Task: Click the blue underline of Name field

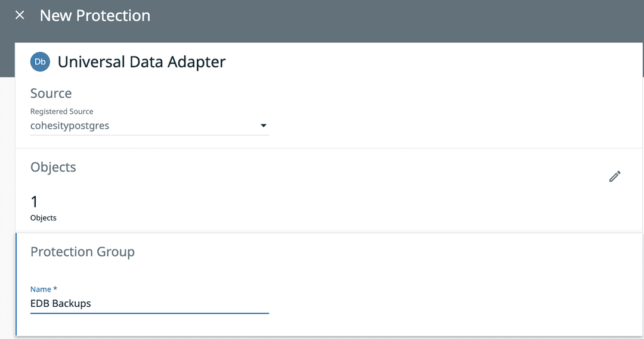Action: [x=149, y=313]
